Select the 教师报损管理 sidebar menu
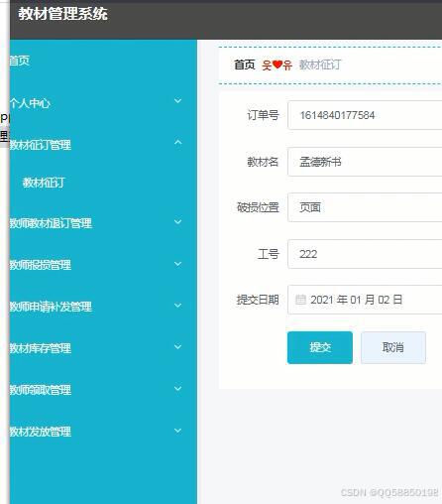The image size is (442, 504). point(41,265)
